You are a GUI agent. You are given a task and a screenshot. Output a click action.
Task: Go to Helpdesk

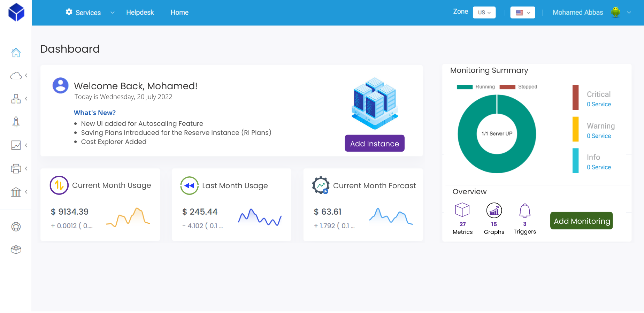(x=140, y=13)
